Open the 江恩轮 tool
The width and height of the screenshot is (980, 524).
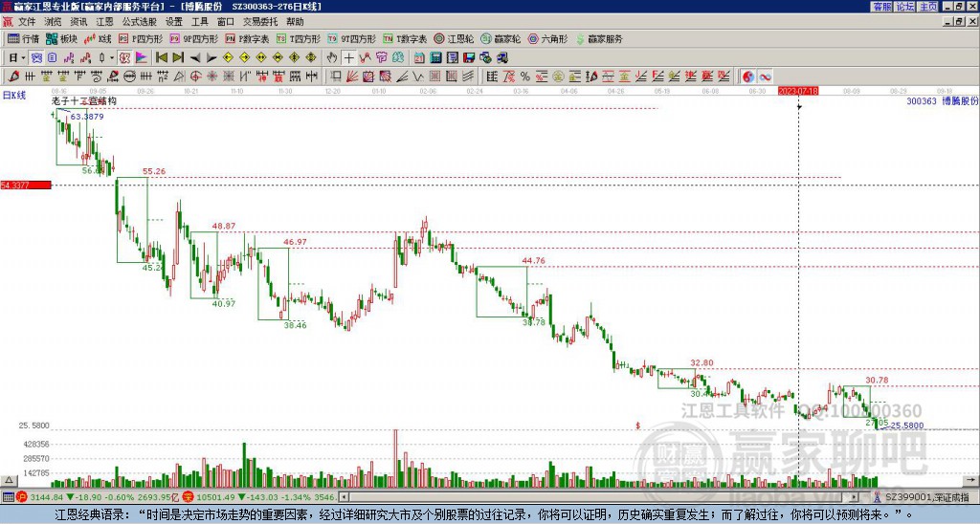tap(455, 38)
